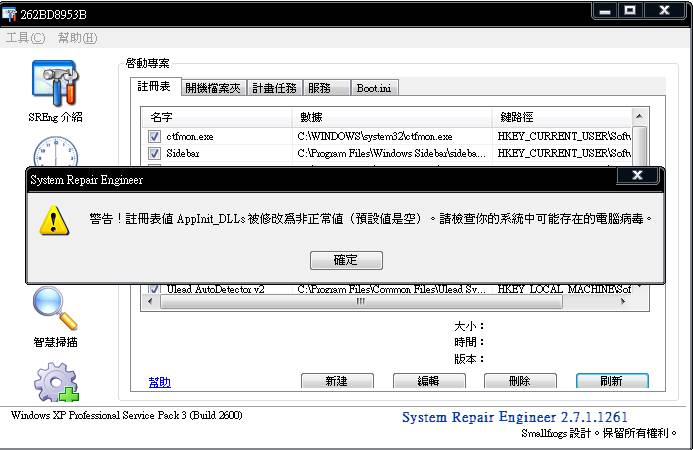Switch to the 開機檔案夾 tab
The image size is (693, 450).
pyautogui.click(x=213, y=88)
